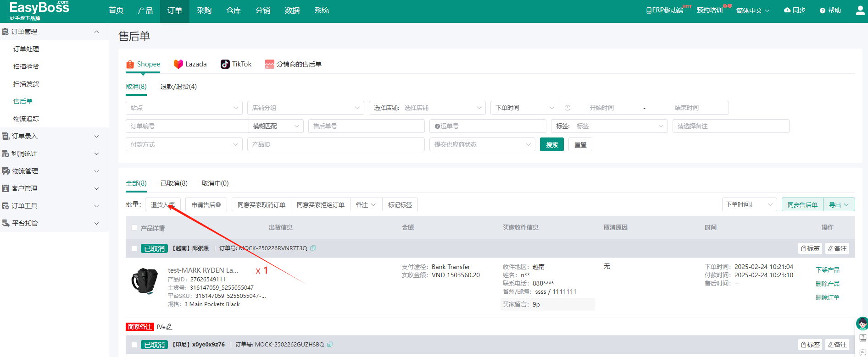
Task: Open the 下单时间↓ sort dropdown
Action: (x=749, y=204)
